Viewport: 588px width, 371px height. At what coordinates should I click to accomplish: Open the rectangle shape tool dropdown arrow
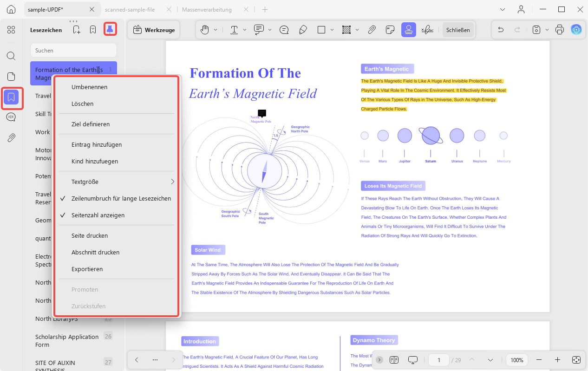(332, 30)
